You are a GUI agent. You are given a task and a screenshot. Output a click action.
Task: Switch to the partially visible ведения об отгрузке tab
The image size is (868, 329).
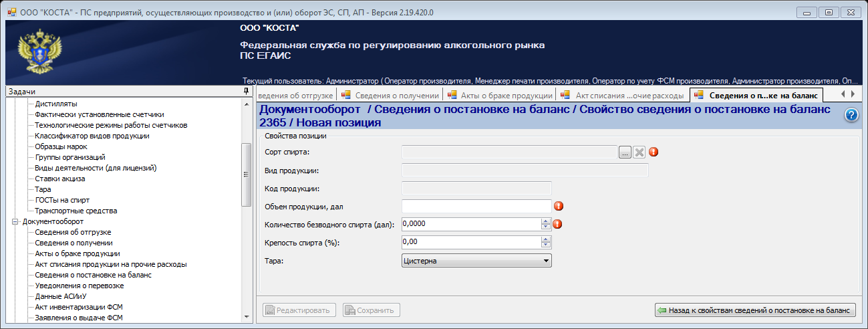[x=296, y=95]
